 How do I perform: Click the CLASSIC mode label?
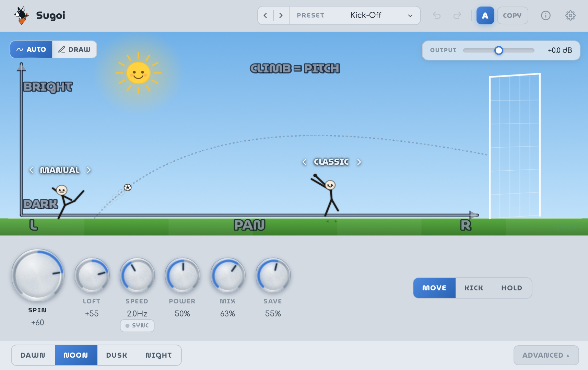(331, 162)
